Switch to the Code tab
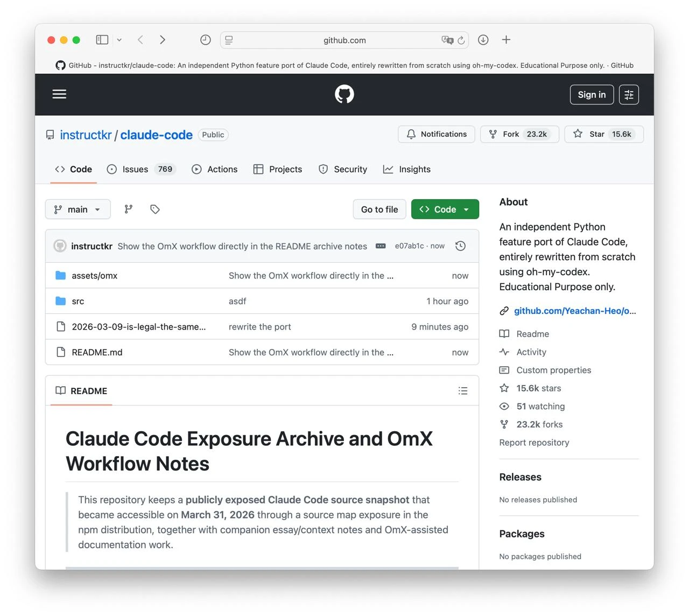 tap(74, 169)
